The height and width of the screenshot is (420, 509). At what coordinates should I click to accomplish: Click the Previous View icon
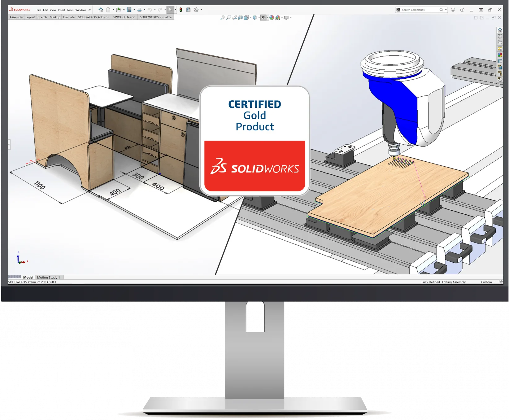[234, 18]
